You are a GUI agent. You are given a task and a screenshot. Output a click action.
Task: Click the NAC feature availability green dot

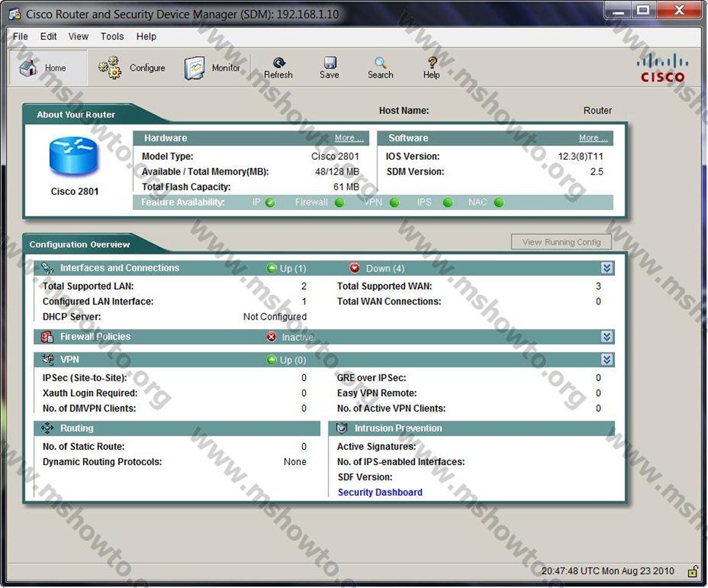(499, 202)
